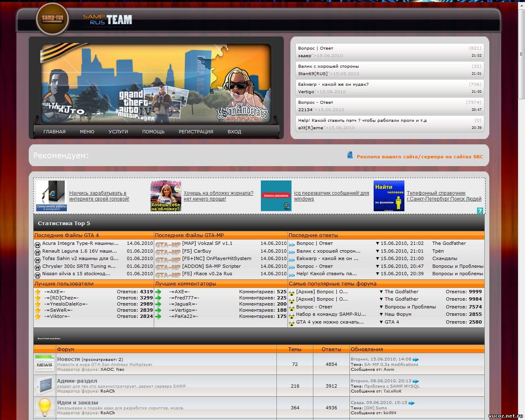Open the ГЛАВНАЯ menu item

click(x=55, y=132)
